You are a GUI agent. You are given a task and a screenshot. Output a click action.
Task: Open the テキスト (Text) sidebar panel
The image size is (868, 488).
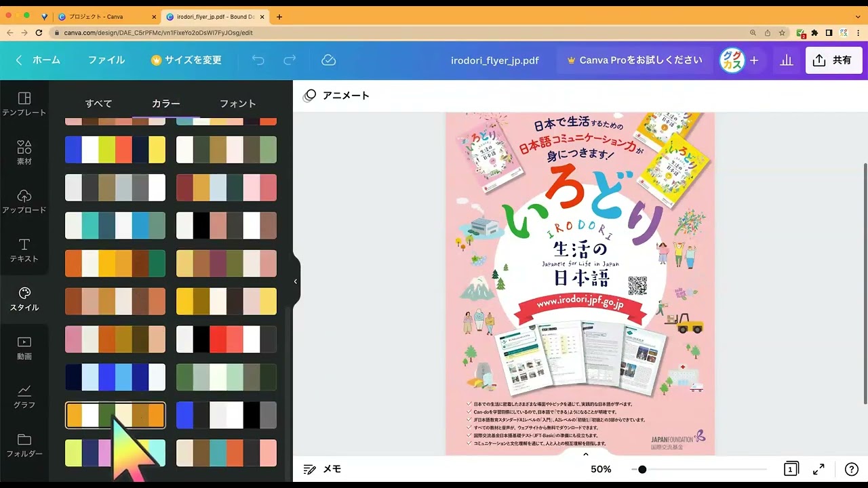tap(24, 250)
